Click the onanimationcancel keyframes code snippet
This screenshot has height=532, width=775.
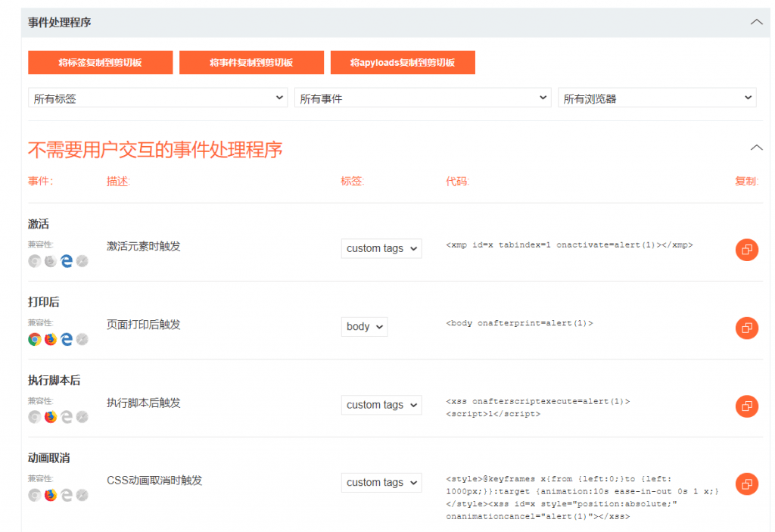pyautogui.click(x=582, y=497)
